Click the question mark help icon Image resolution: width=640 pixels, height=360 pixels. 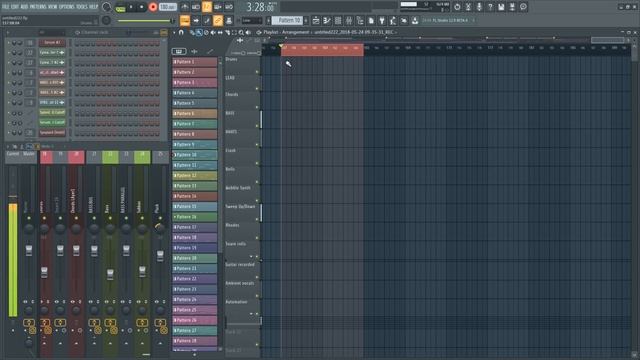490,7
